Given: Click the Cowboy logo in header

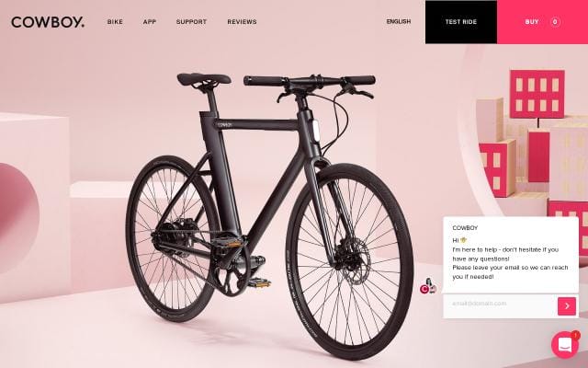Looking at the screenshot, I should coord(48,22).
